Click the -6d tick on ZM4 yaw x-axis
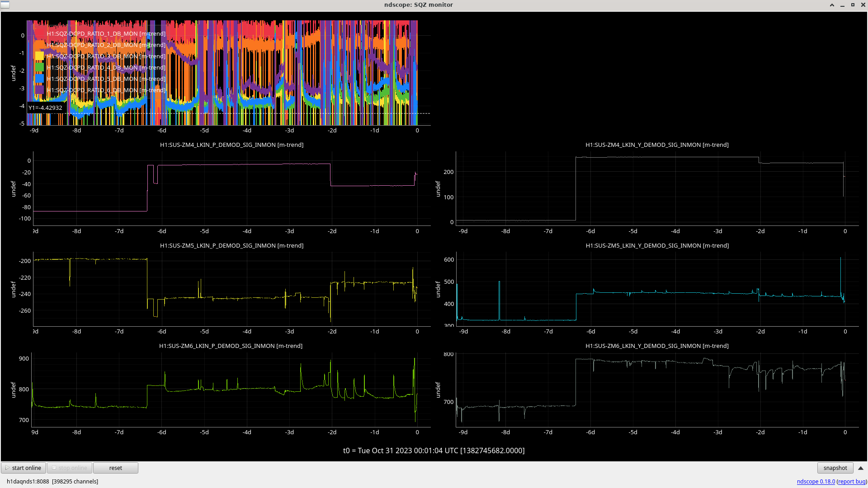The width and height of the screenshot is (868, 488). point(590,231)
